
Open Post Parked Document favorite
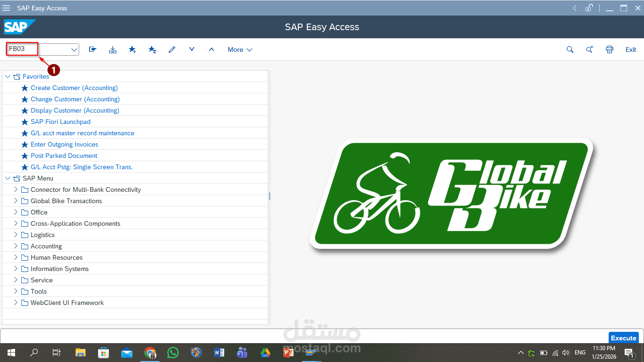pos(64,156)
